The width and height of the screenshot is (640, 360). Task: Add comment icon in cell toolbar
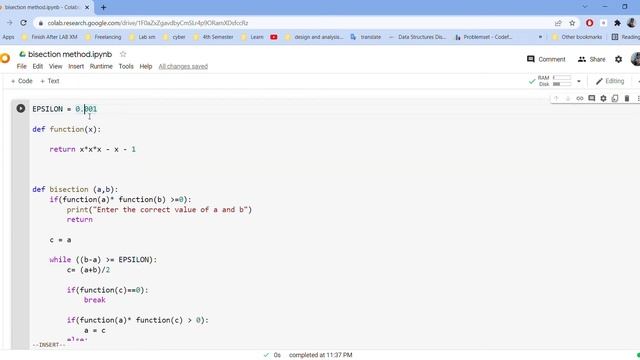point(591,98)
